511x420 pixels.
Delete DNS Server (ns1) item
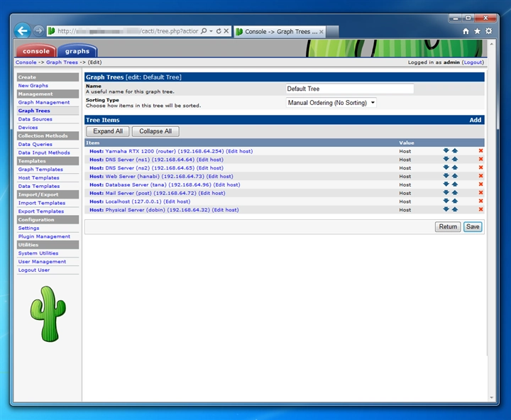(x=480, y=159)
